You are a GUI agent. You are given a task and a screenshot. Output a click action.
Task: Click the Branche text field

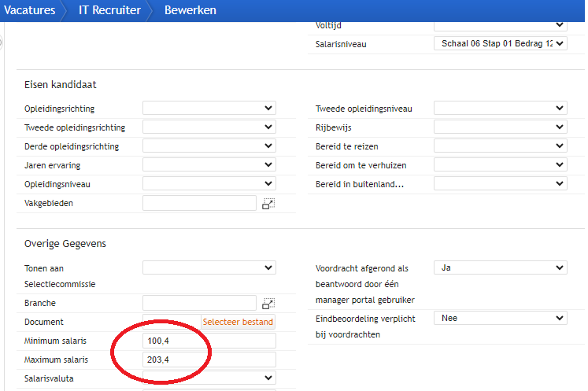pyautogui.click(x=199, y=303)
